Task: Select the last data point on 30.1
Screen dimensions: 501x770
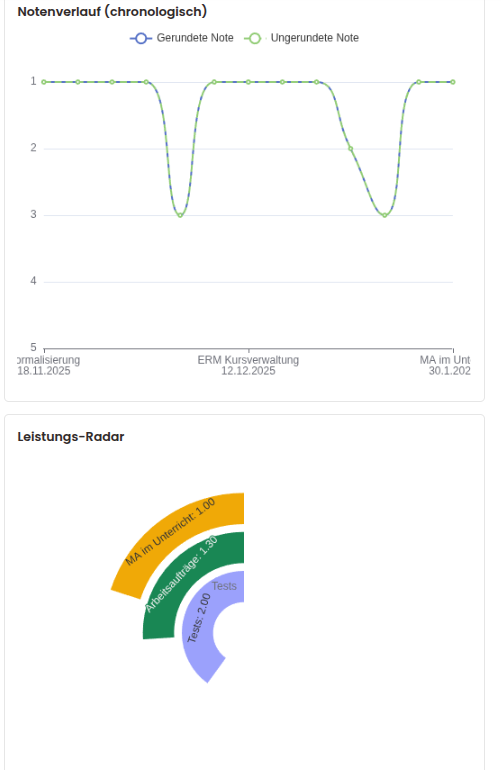Action: [453, 82]
